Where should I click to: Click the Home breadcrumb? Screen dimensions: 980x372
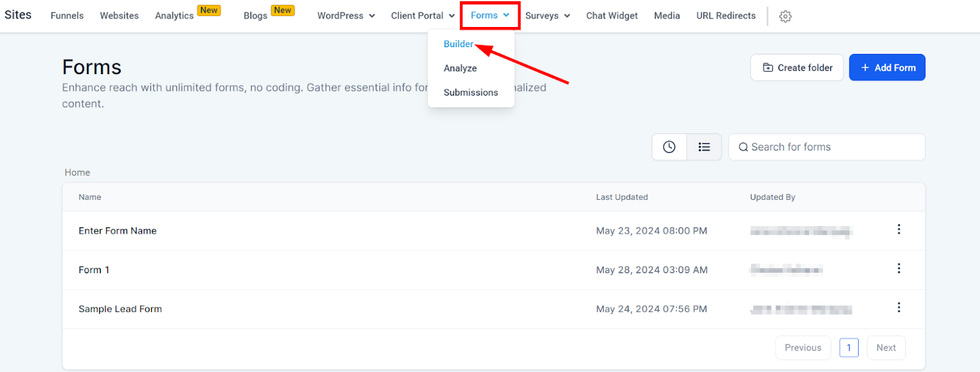tap(77, 173)
